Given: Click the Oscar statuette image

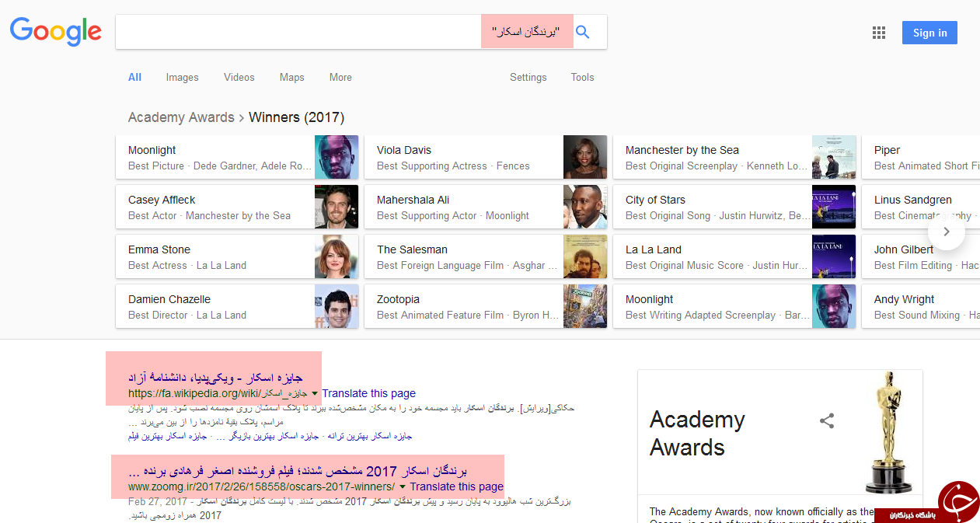Looking at the screenshot, I should pos(889,431).
